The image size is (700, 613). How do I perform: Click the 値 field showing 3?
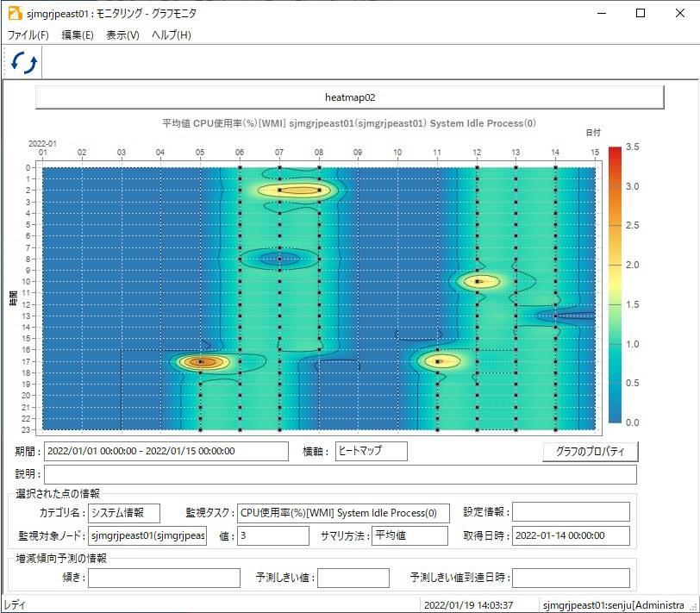point(273,535)
